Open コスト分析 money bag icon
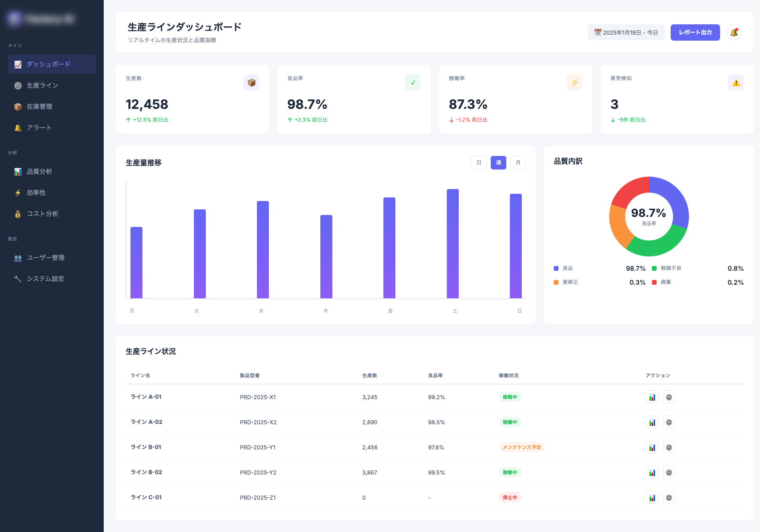The width and height of the screenshot is (760, 532). coord(18,214)
